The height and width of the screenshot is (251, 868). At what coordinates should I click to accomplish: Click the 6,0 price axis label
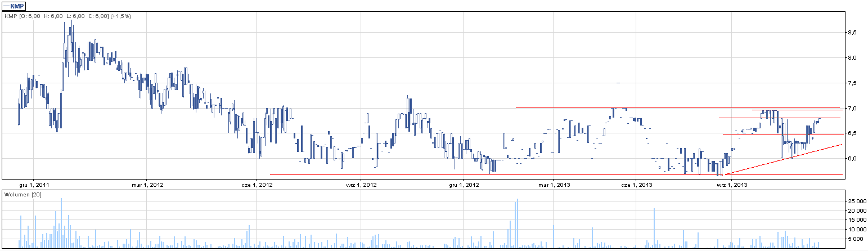852,159
